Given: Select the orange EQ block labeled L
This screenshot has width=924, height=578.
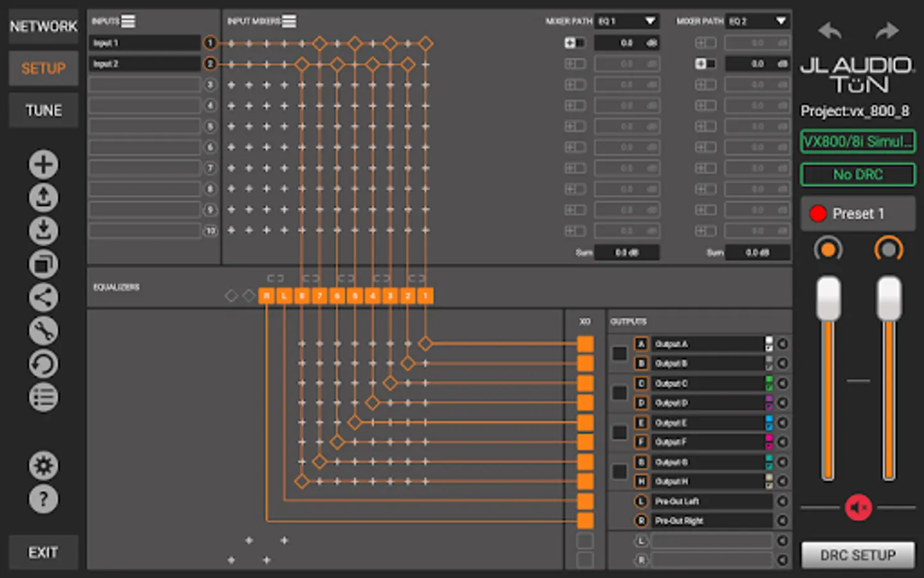Looking at the screenshot, I should pos(284,295).
